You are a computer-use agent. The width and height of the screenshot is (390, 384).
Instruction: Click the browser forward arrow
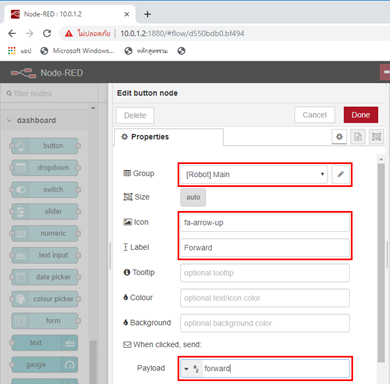point(29,33)
